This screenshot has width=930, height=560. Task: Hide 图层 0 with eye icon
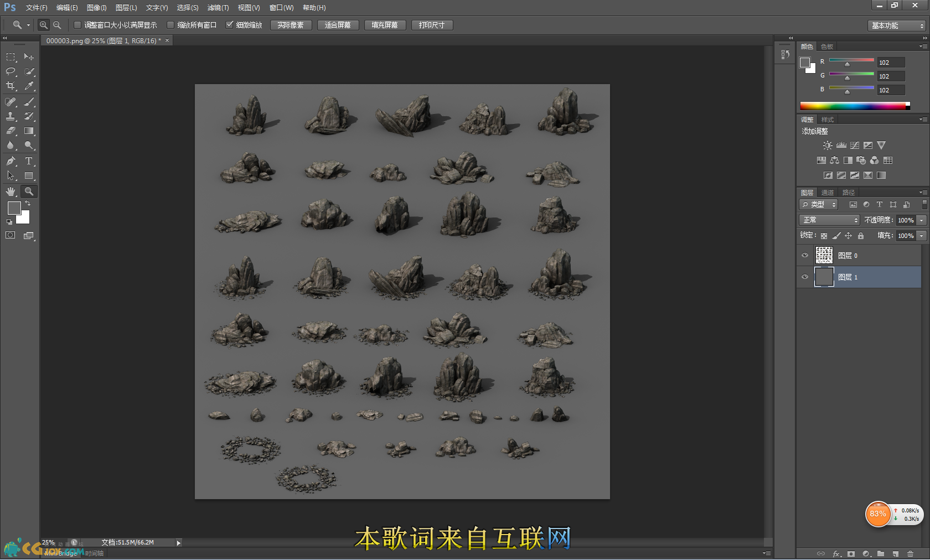pyautogui.click(x=805, y=256)
